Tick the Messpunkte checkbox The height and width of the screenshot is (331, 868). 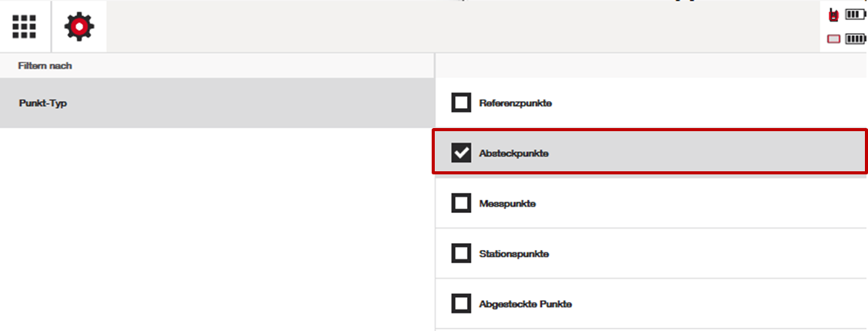(461, 204)
